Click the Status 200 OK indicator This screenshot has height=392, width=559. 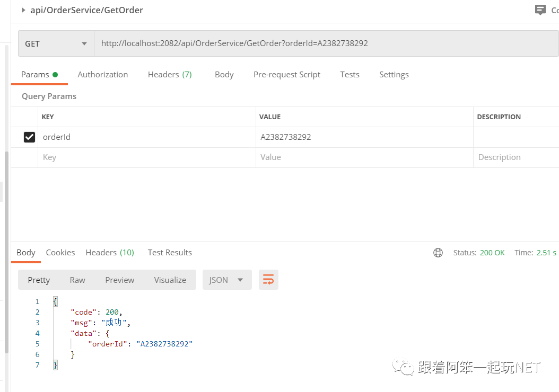[x=479, y=252]
